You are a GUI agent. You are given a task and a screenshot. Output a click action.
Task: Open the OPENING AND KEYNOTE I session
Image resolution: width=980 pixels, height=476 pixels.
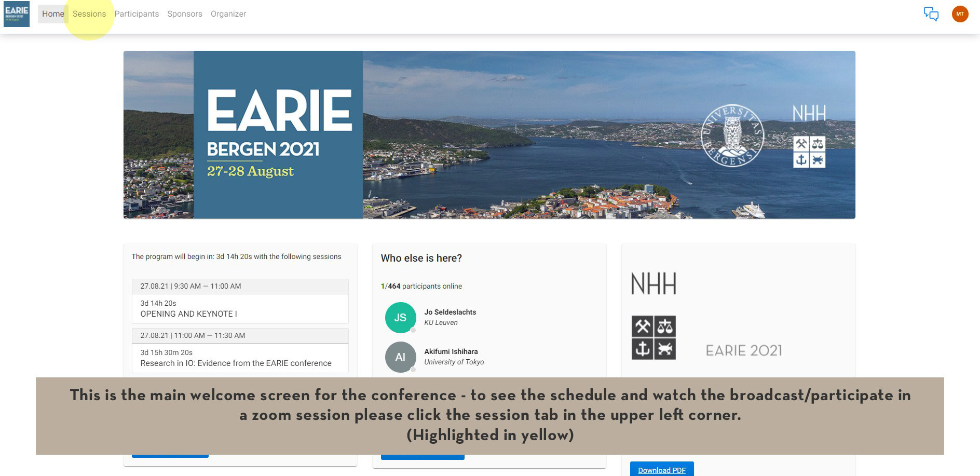point(188,314)
